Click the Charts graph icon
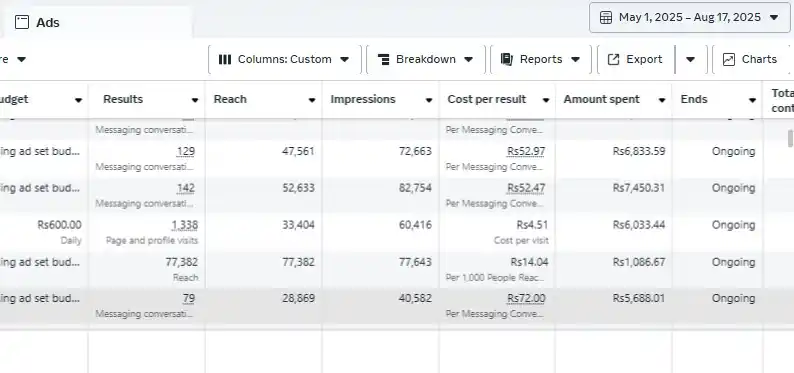 pos(729,59)
